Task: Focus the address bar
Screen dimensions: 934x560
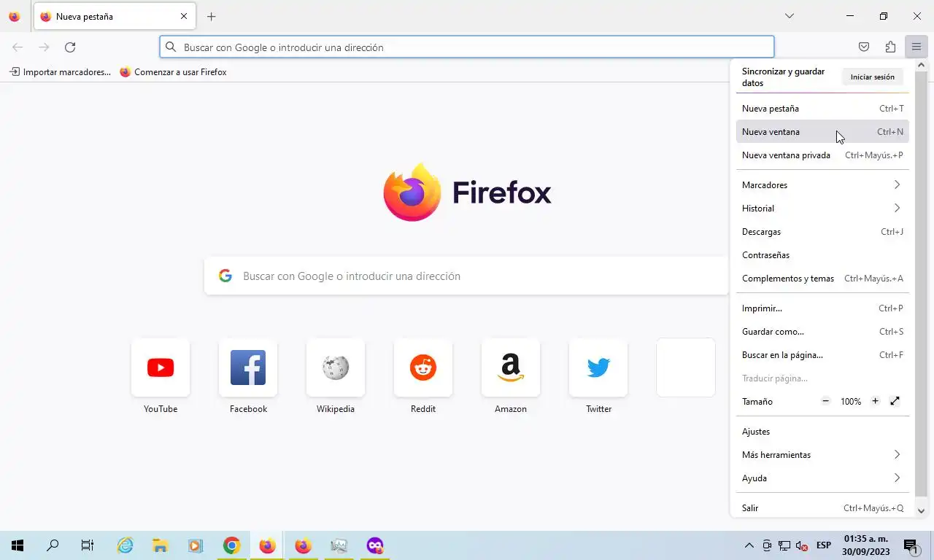Action: point(467,47)
